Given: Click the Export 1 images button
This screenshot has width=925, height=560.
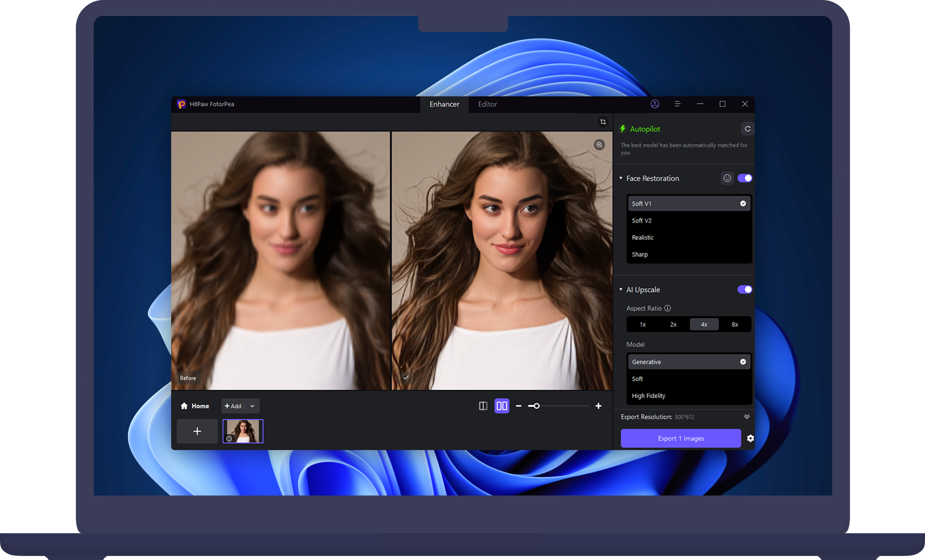Looking at the screenshot, I should point(680,438).
